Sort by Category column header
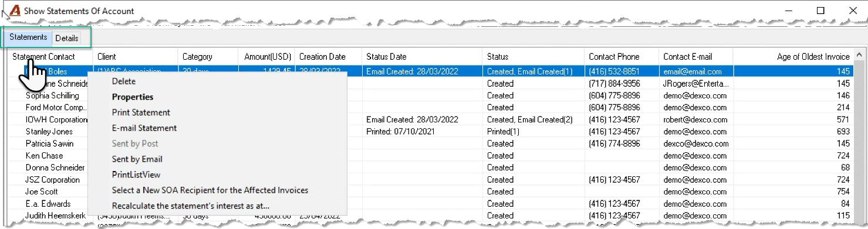The image size is (868, 229). point(207,57)
